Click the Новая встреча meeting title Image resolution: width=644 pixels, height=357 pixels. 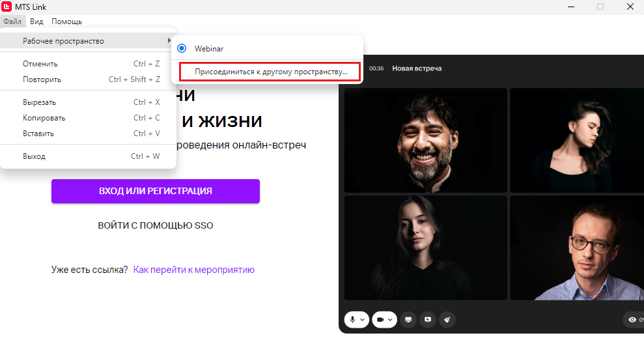417,68
